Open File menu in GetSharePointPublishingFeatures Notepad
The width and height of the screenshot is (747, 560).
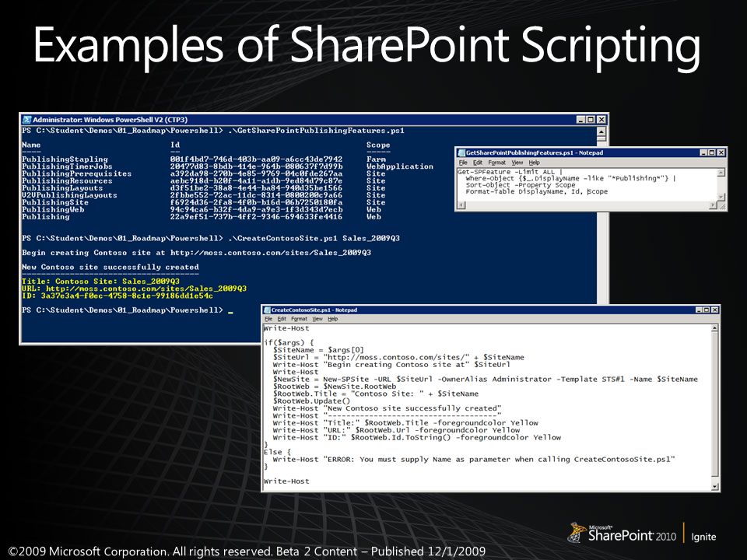pos(463,163)
